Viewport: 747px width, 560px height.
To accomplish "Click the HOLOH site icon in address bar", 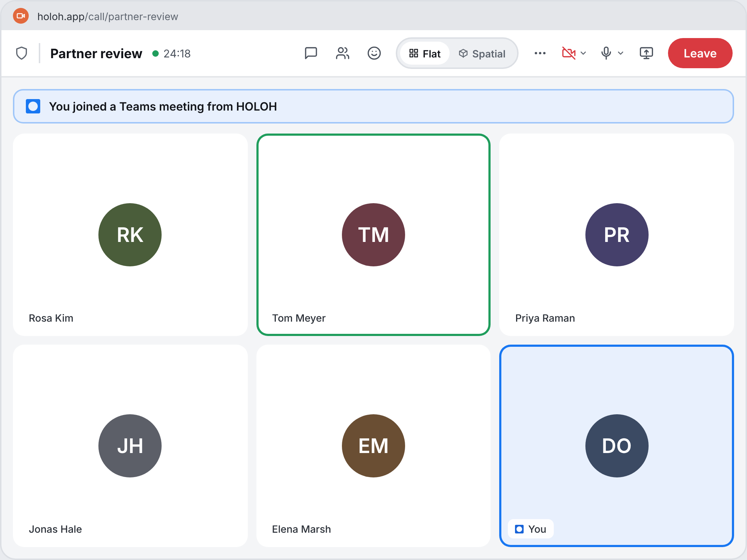I will pos(21,16).
